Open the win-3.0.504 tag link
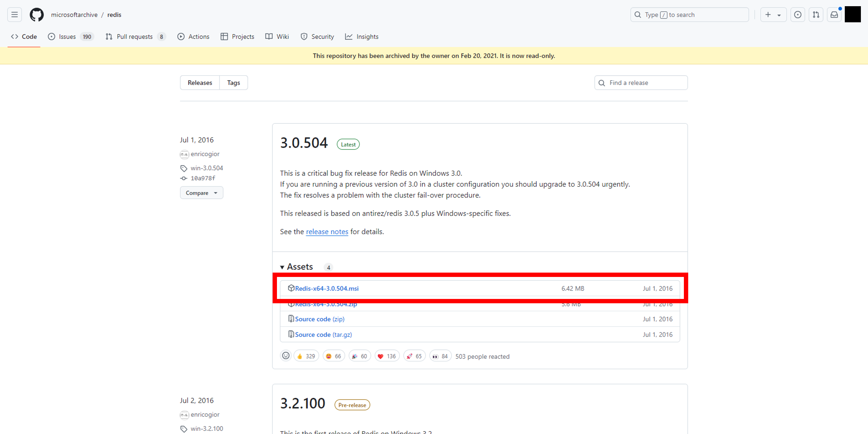868x434 pixels. click(x=207, y=168)
